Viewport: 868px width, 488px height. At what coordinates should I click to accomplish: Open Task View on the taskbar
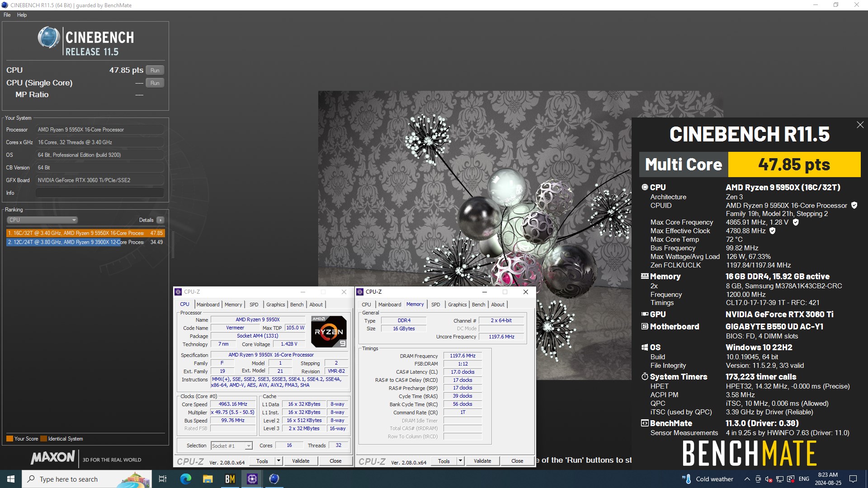coord(163,479)
